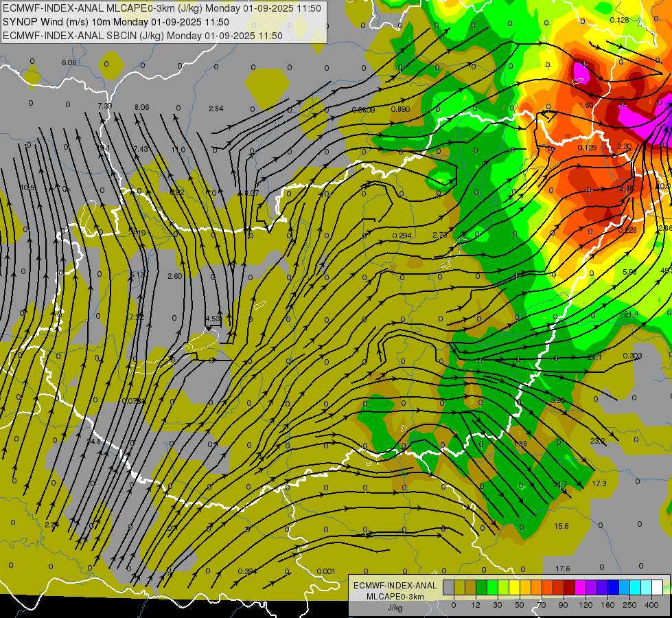Select the dark green legend swatch
Viewport: 672px width, 618px height.
(x=482, y=587)
